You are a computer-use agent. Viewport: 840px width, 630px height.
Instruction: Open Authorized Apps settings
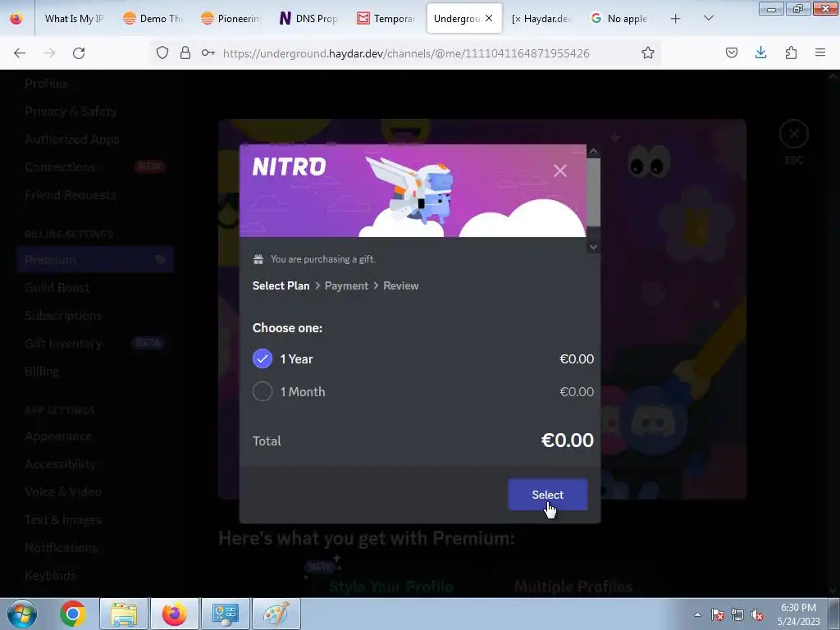[72, 139]
